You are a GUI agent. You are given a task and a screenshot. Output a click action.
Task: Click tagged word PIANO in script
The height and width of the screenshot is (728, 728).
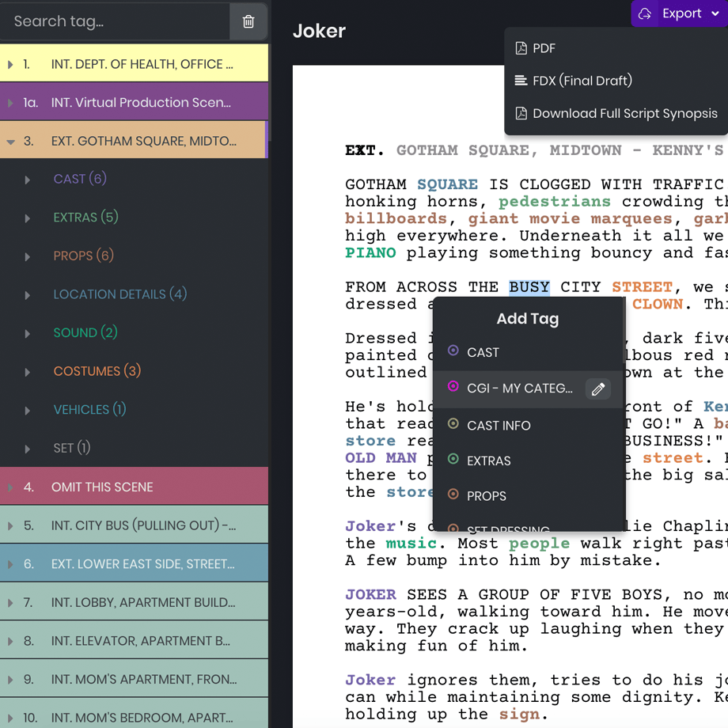click(370, 252)
